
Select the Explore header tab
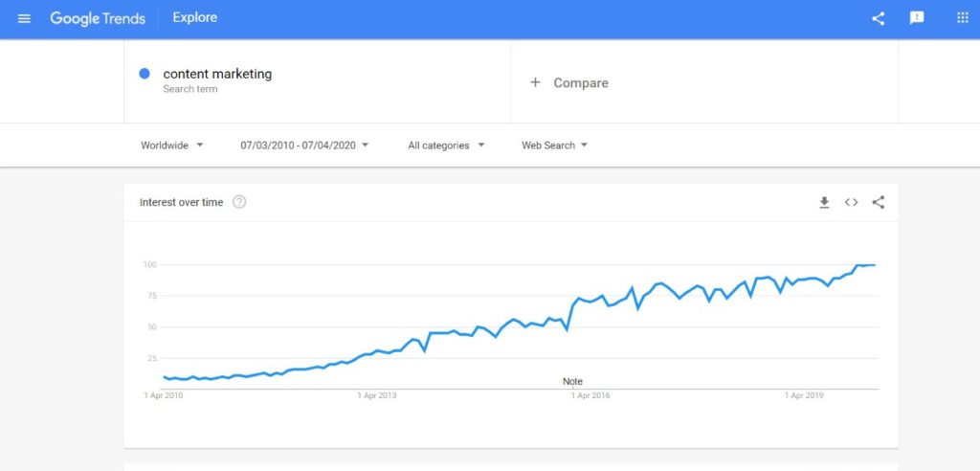point(195,18)
